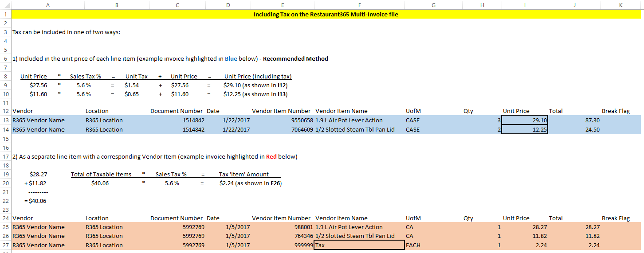
Task: Click the $2.24 (as shown in F26) cell
Action: click(x=251, y=183)
